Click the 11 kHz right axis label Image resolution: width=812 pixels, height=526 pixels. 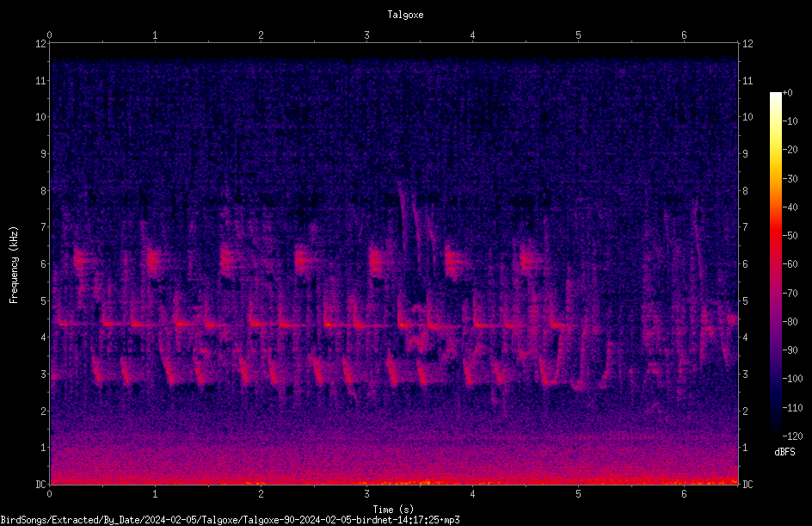747,81
